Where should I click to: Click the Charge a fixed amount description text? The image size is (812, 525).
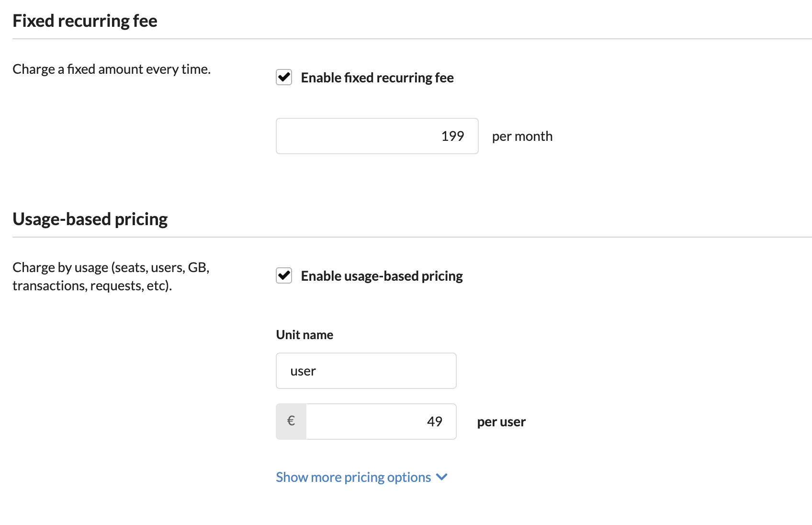coord(112,69)
